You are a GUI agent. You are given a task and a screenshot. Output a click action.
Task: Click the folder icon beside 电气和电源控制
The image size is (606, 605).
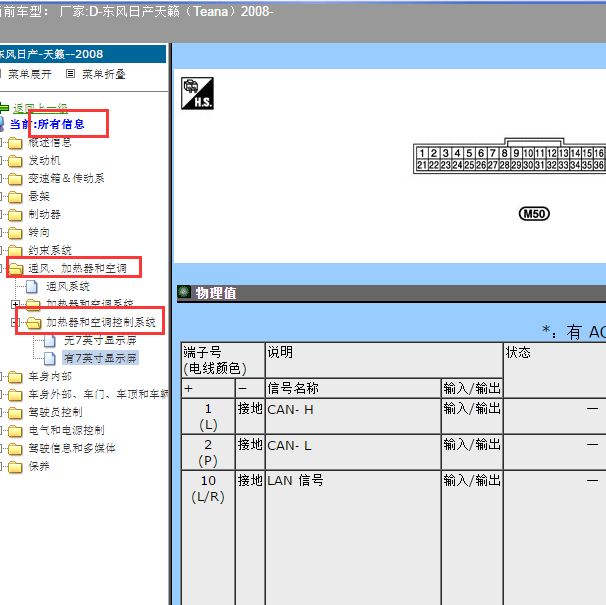click(15, 431)
